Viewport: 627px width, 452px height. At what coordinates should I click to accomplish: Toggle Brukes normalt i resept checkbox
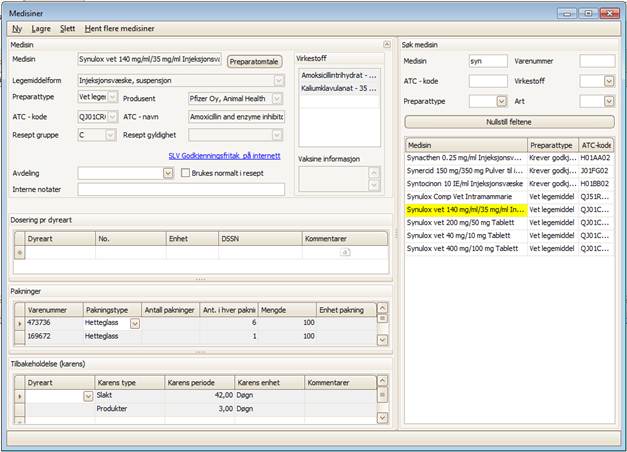(x=185, y=173)
